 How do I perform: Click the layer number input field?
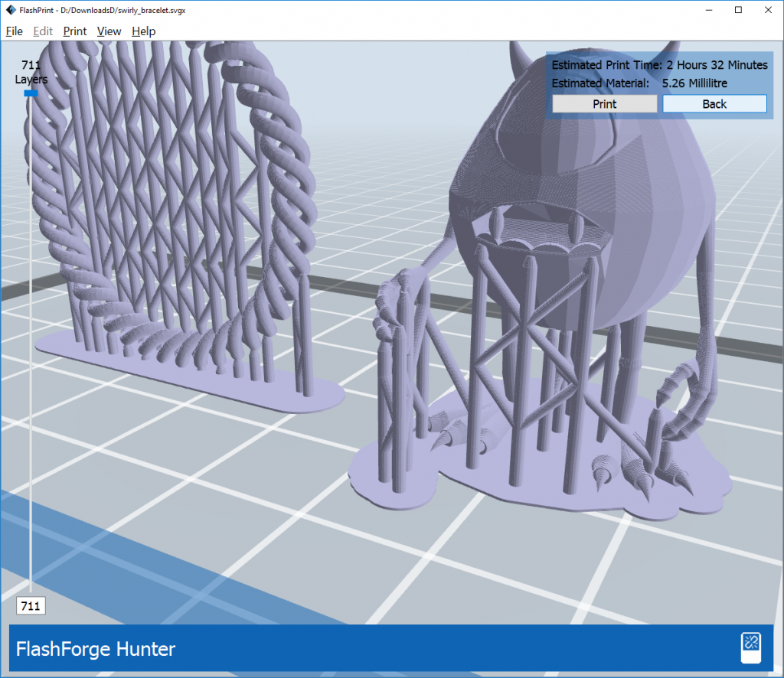(31, 606)
